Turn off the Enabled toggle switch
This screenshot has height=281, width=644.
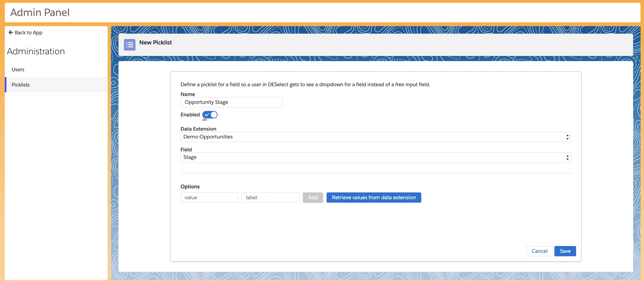[x=210, y=115]
